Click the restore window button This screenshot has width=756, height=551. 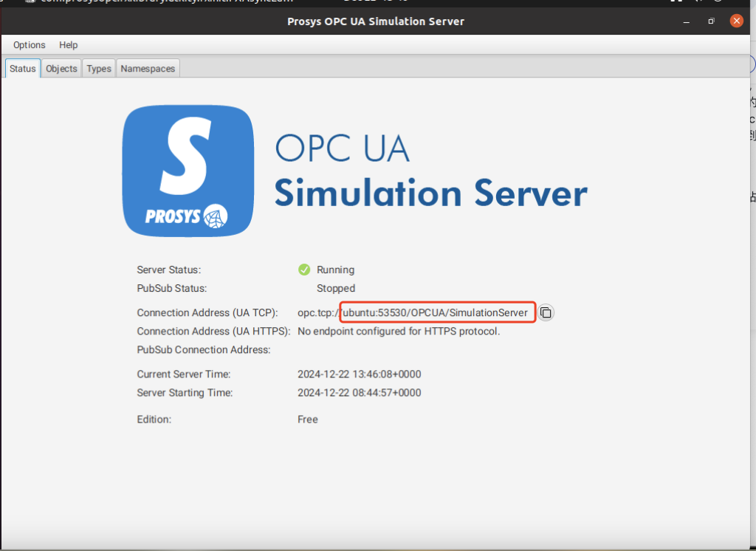coord(710,21)
